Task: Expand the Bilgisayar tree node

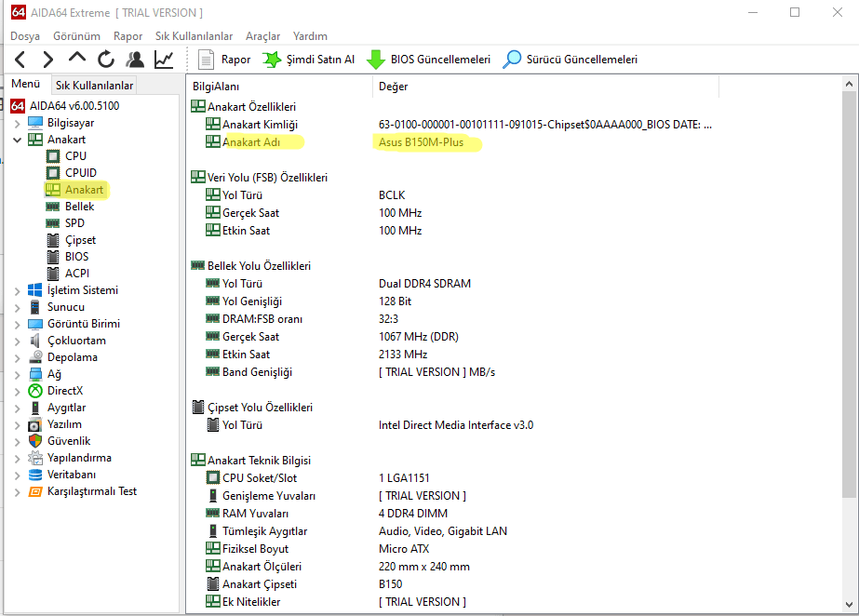Action: point(17,123)
